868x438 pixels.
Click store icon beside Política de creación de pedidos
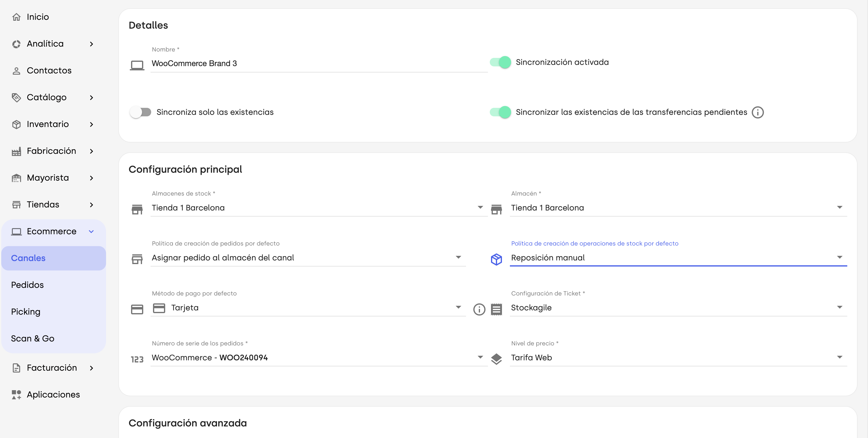[137, 259]
